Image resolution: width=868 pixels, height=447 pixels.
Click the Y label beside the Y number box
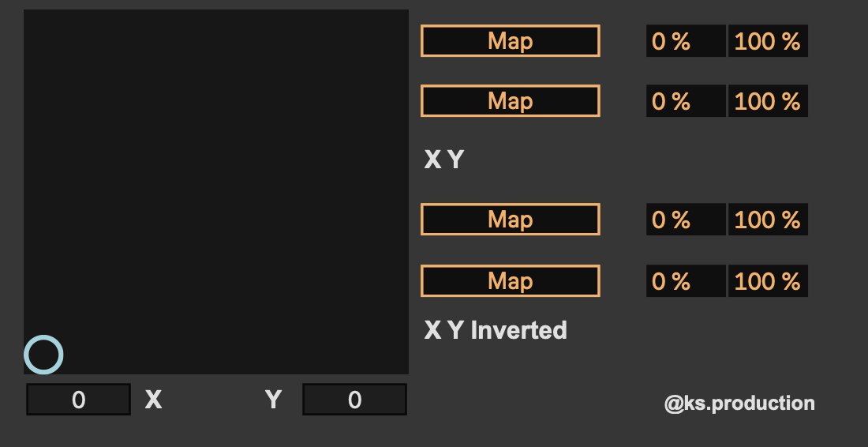(273, 400)
